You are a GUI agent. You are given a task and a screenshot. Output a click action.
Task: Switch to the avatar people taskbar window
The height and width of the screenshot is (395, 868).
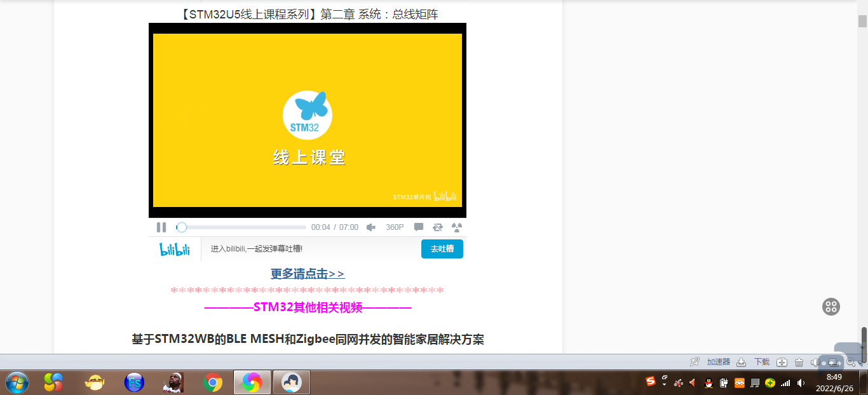(x=292, y=382)
